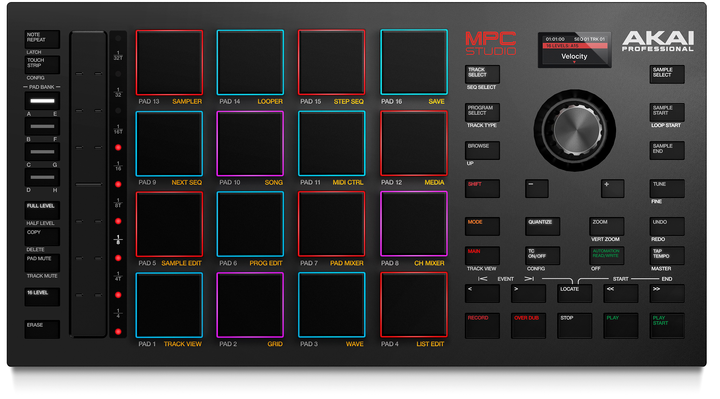Image resolution: width=720 pixels, height=399 pixels.
Task: Click the large data dial knob
Action: click(x=574, y=130)
